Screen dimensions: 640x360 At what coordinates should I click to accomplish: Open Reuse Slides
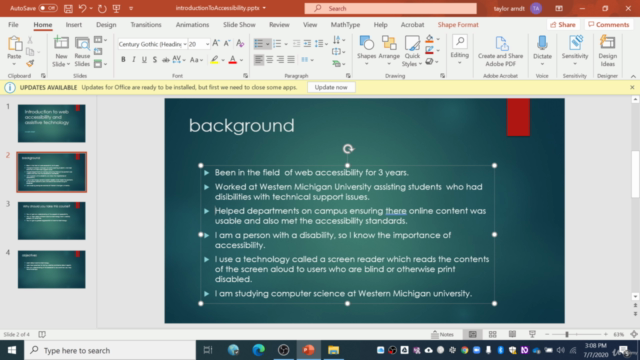pos(82,51)
